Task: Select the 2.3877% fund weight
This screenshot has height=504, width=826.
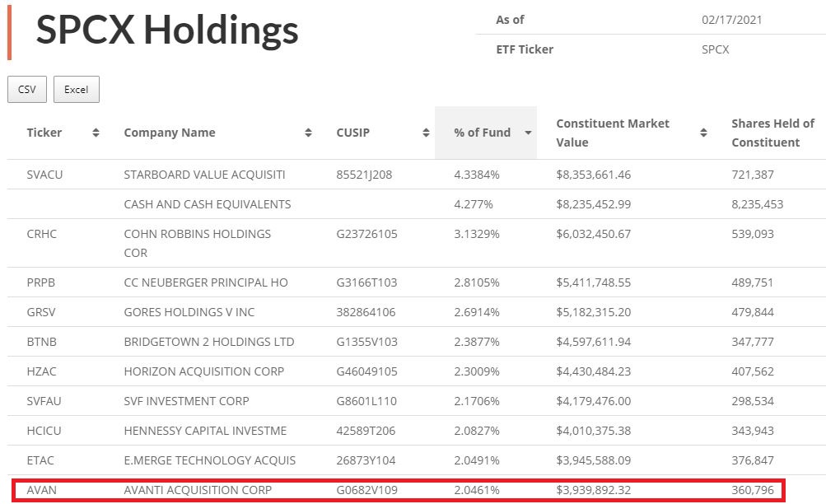Action: pyautogui.click(x=477, y=342)
